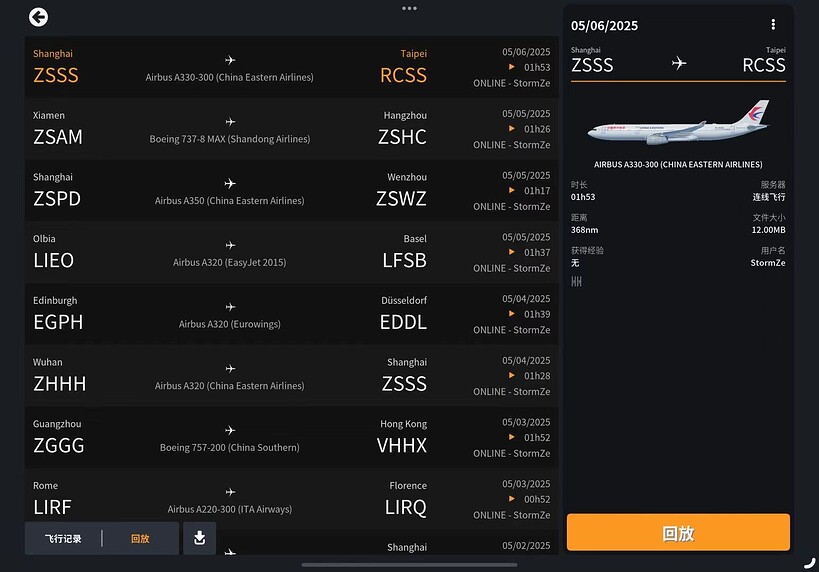Select the Wuhan ZHHH to Shanghai flight
The image size is (819, 572).
click(x=291, y=376)
